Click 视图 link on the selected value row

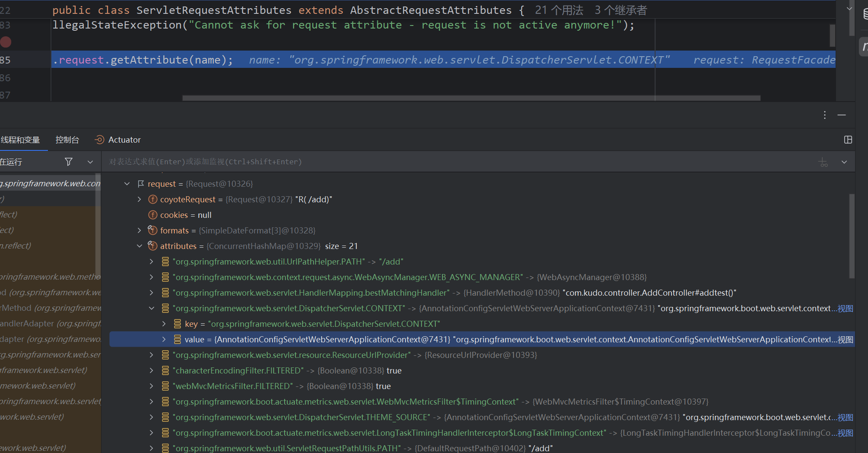point(846,339)
